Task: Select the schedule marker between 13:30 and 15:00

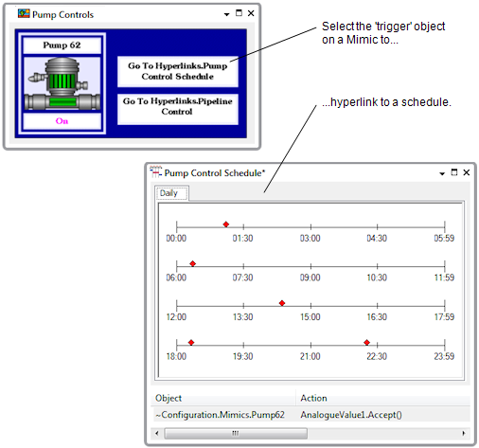Action: click(x=282, y=303)
